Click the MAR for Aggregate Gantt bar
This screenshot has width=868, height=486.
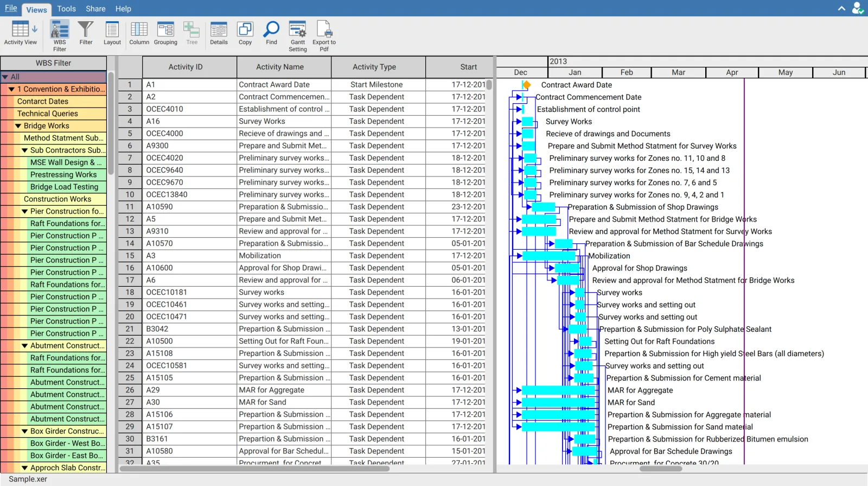pos(558,390)
